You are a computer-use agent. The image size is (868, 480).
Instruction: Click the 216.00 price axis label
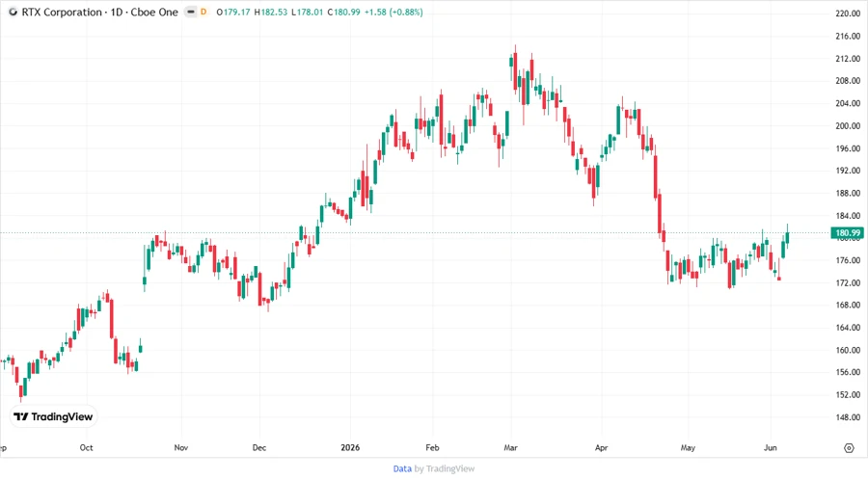[848, 36]
